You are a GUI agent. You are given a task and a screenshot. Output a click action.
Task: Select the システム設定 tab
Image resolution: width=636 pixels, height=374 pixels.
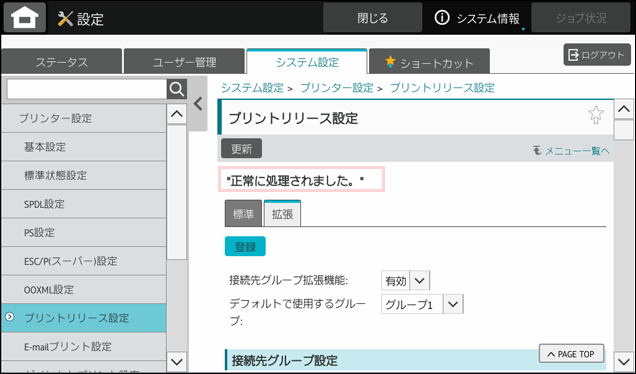(x=307, y=62)
